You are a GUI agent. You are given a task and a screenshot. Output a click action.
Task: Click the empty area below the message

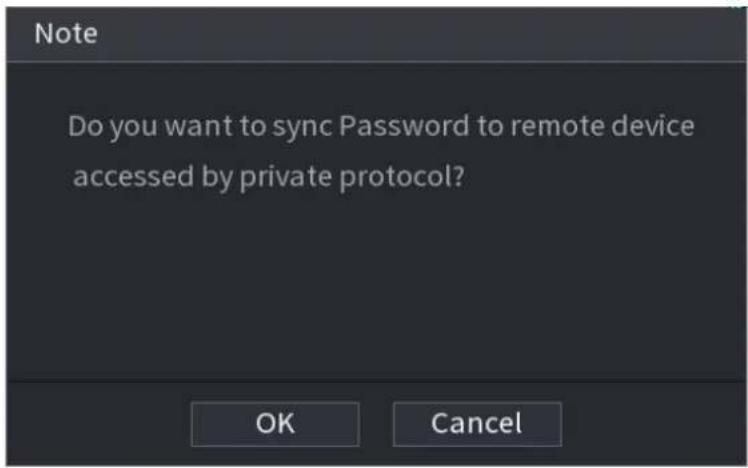[376, 286]
